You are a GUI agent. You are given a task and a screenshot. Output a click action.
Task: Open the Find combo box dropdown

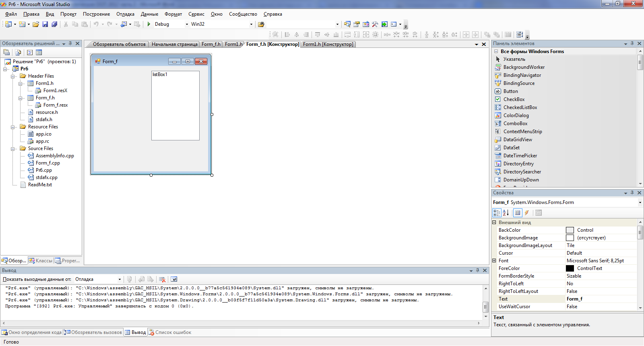pos(337,24)
